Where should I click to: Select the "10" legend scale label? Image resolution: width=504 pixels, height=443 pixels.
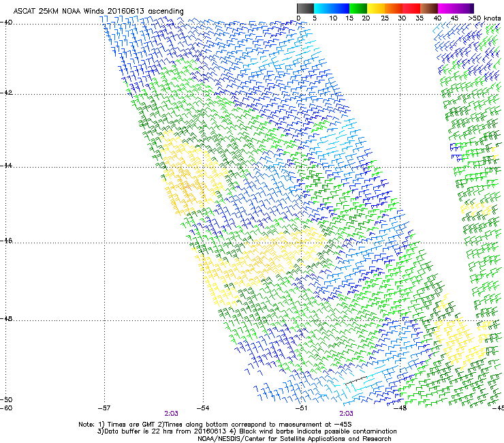tap(333, 18)
